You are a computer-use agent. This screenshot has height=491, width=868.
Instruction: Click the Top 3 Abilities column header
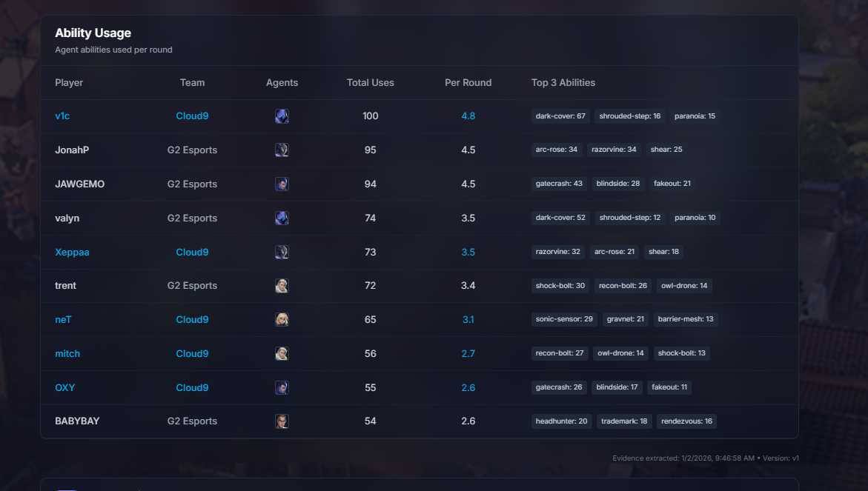coord(563,82)
